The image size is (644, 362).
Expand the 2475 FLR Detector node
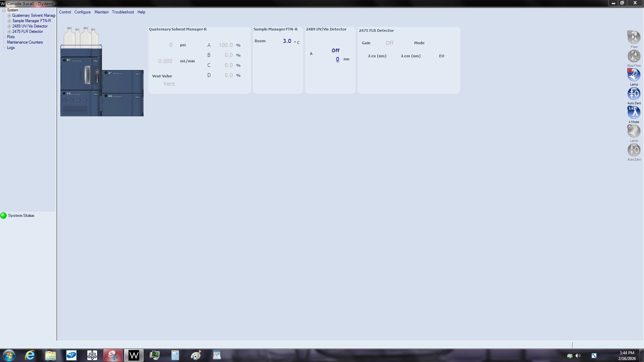9,32
